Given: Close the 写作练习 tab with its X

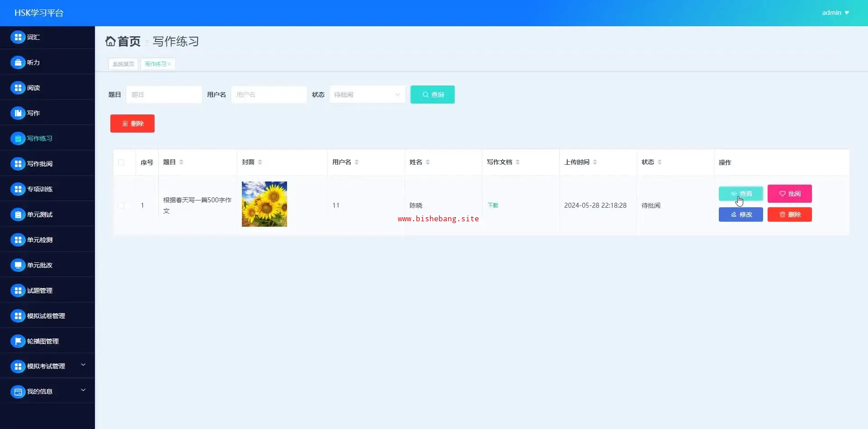Looking at the screenshot, I should [x=170, y=64].
